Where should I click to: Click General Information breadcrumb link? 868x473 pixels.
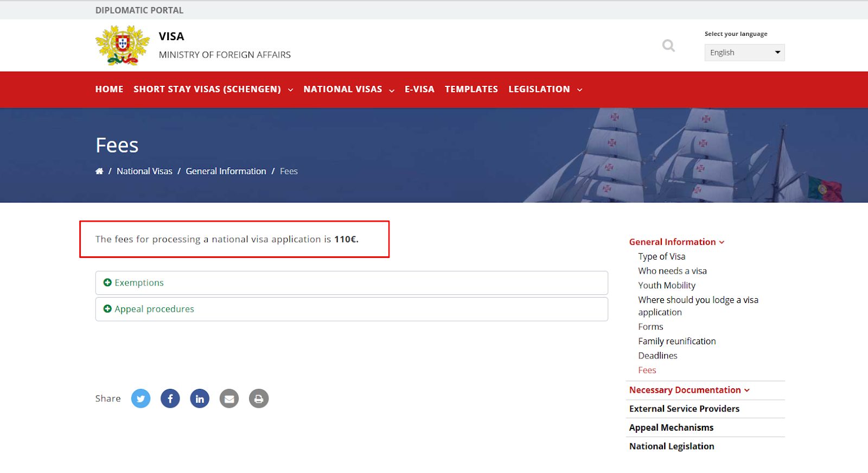point(226,171)
